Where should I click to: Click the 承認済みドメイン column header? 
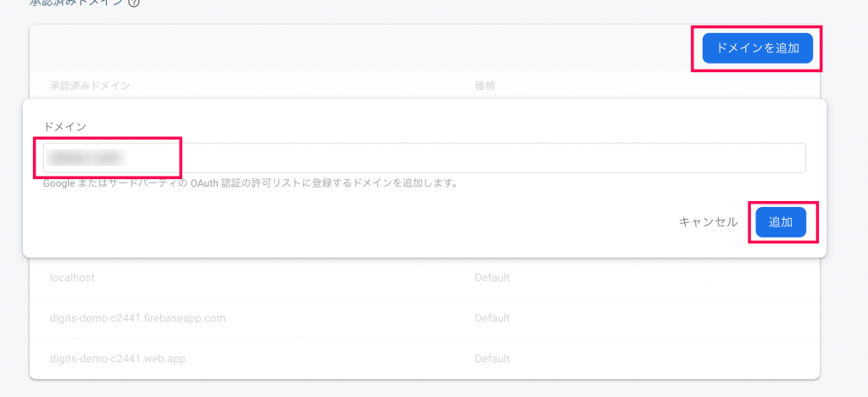pyautogui.click(x=90, y=86)
